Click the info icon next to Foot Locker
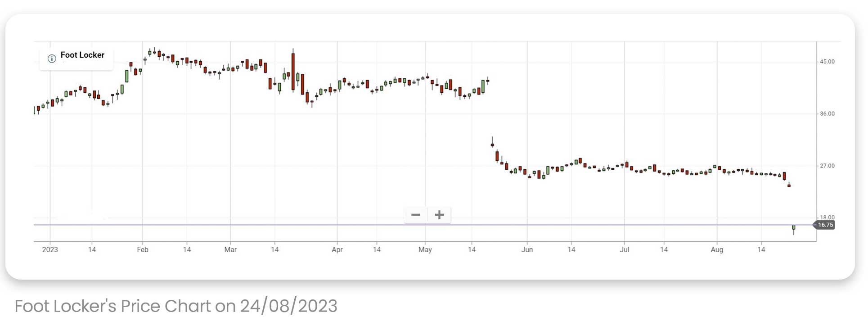Image resolution: width=868 pixels, height=335 pixels. pyautogui.click(x=51, y=59)
